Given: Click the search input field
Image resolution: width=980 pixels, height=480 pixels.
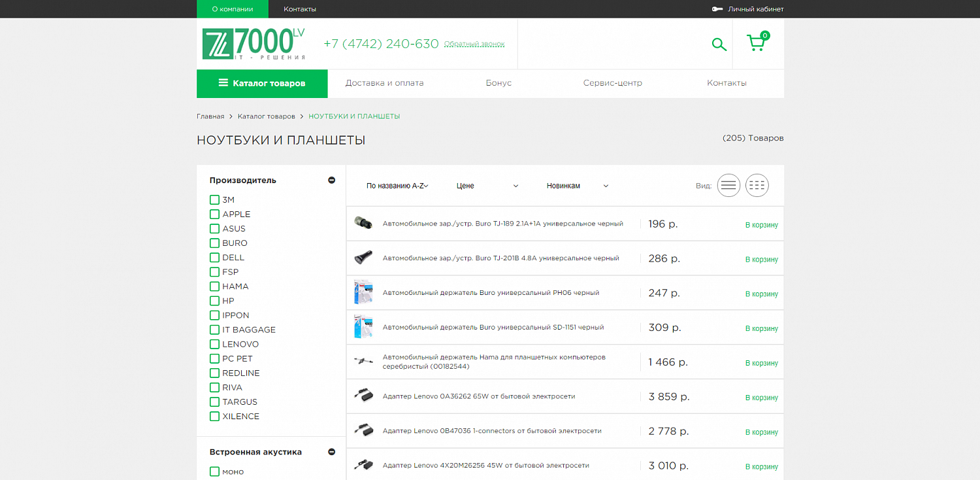Looking at the screenshot, I should [x=611, y=44].
